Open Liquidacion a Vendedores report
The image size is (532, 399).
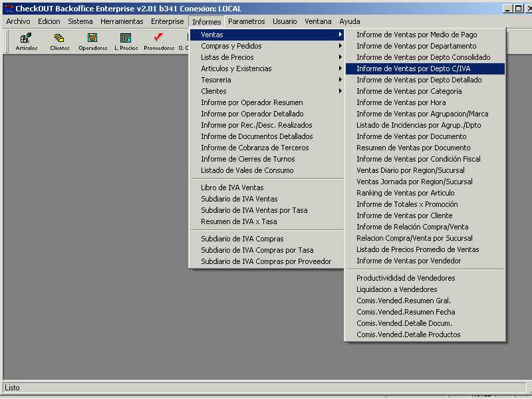(x=425, y=289)
